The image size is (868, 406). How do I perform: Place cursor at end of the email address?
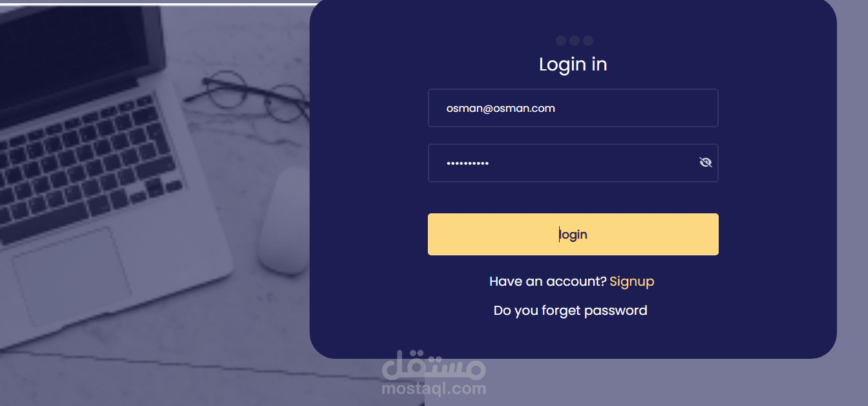[x=556, y=109]
